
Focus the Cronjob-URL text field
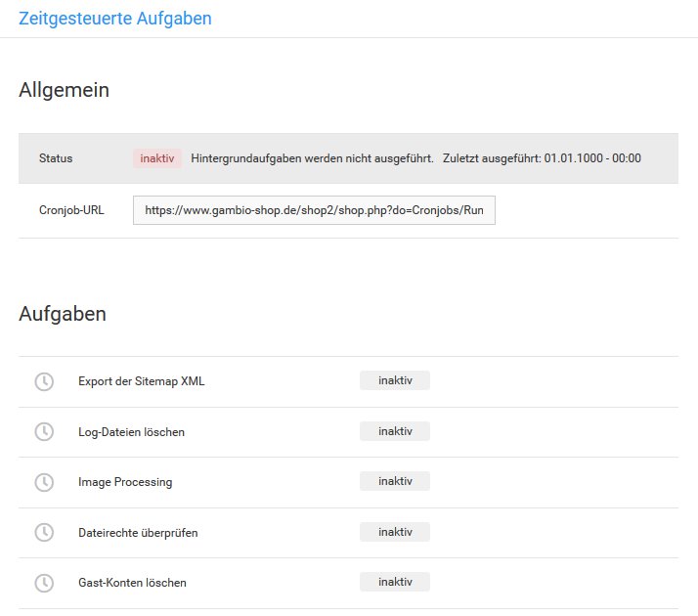(x=314, y=210)
